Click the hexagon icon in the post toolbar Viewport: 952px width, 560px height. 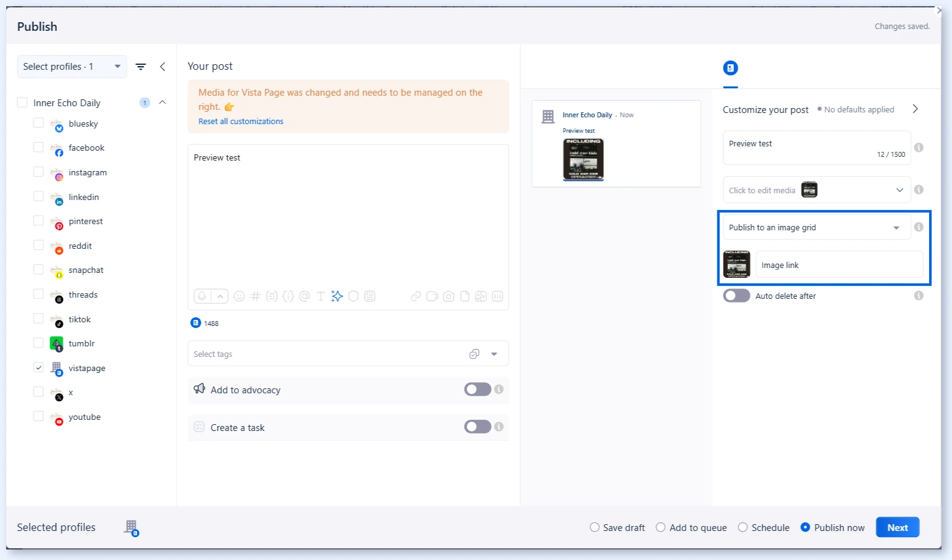point(353,296)
